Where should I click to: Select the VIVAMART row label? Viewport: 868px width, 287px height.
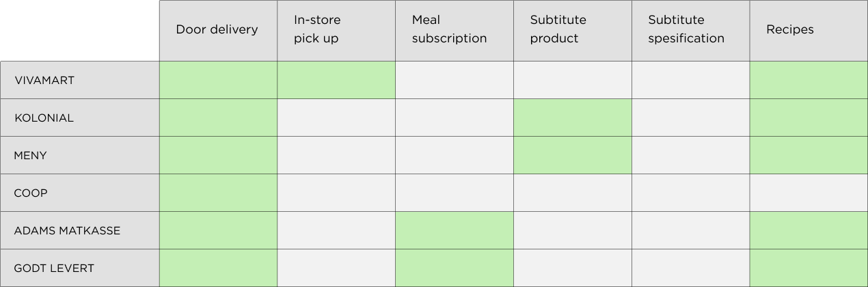coord(44,80)
